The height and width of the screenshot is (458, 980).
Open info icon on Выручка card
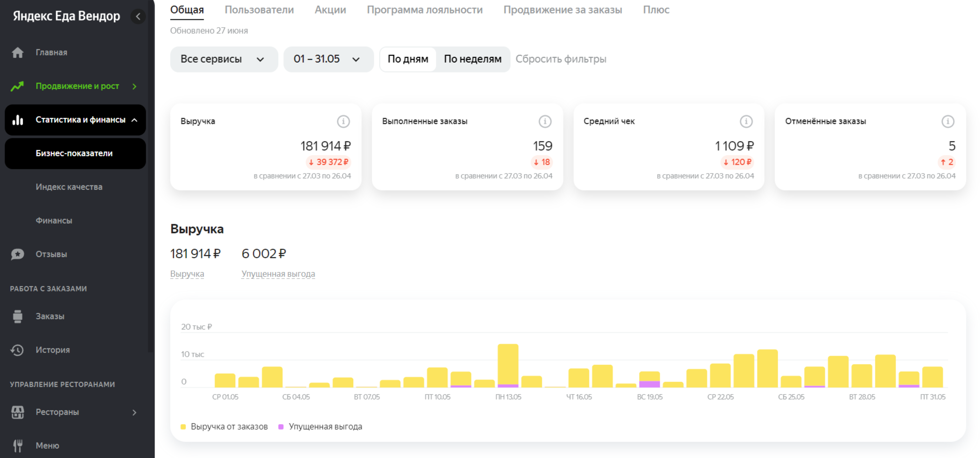[x=343, y=121]
